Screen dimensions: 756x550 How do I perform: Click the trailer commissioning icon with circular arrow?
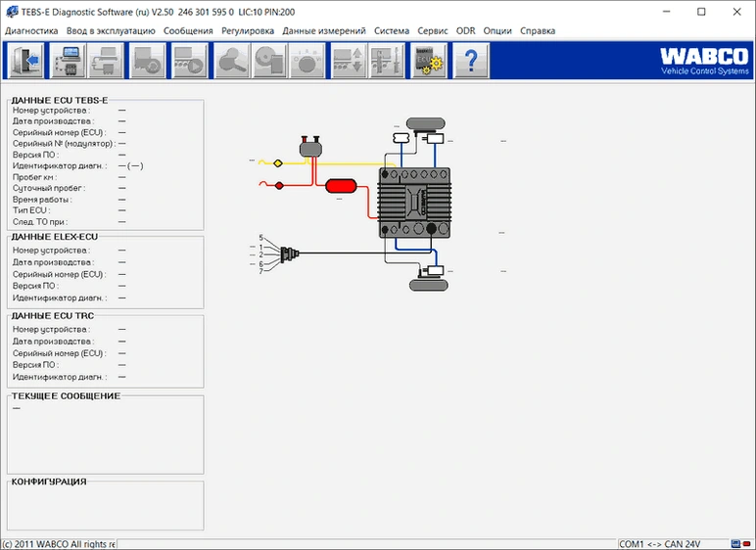(x=148, y=61)
